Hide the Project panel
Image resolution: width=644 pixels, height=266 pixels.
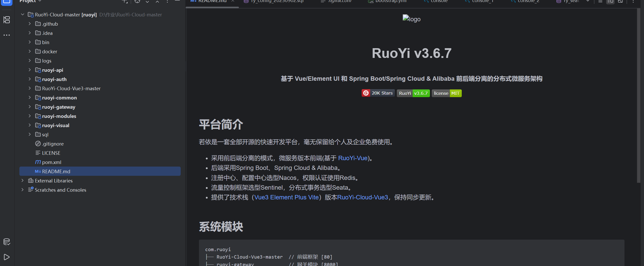point(177,1)
